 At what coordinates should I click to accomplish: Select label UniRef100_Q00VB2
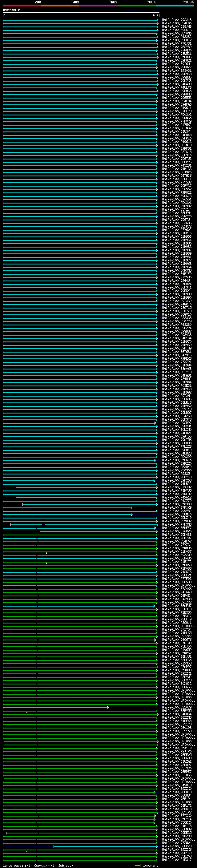[x=176, y=511]
